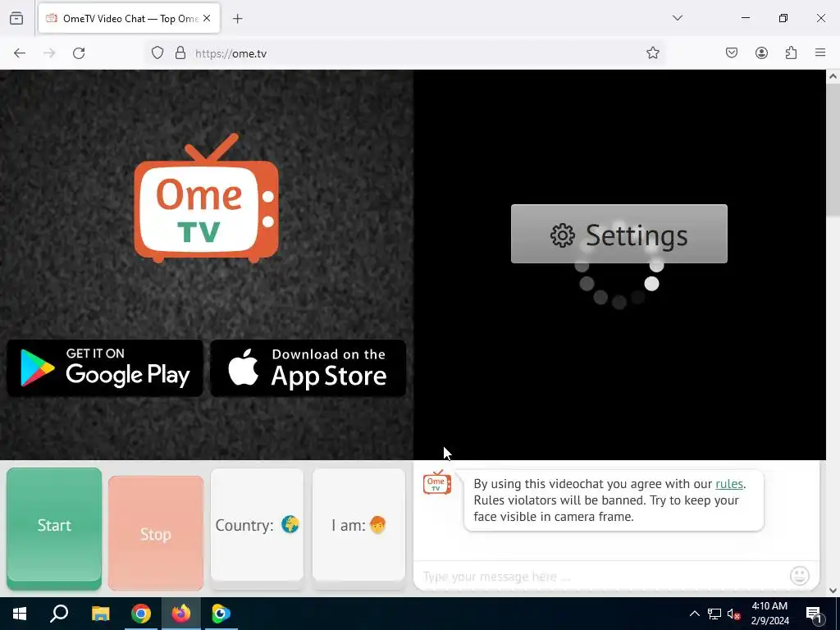Viewport: 840px width, 630px height.
Task: Click the Firefox back arrow
Action: tap(20, 53)
